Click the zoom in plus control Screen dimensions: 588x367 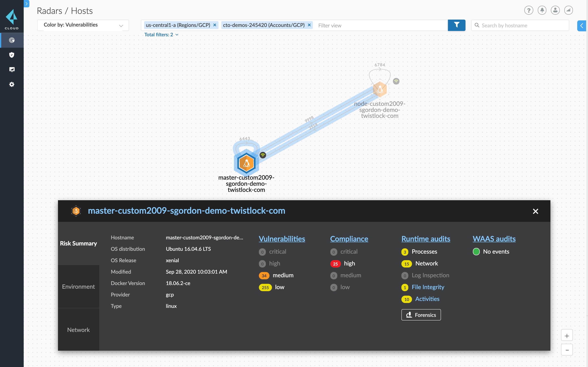pos(567,335)
